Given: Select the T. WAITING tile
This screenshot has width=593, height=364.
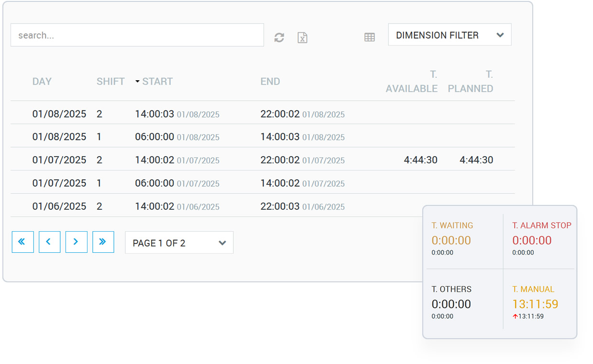Looking at the screenshot, I should click(464, 238).
